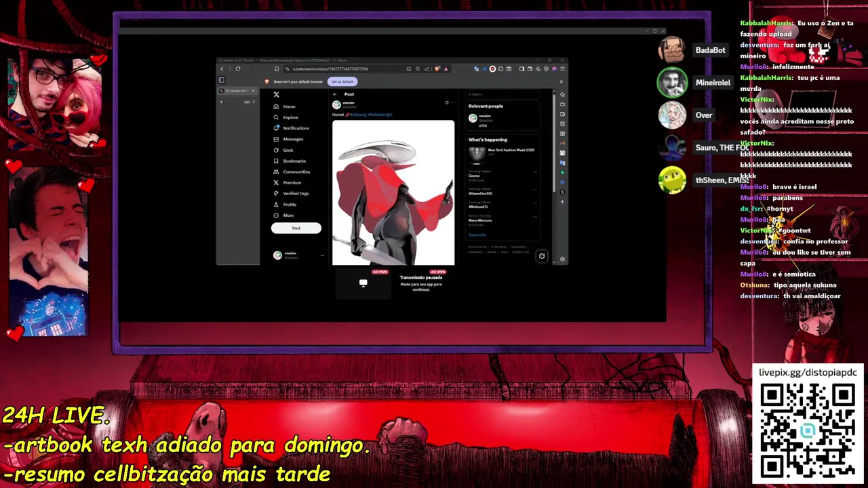This screenshot has width=868, height=488.
Task: Select the Transmissão pausada stream tile
Action: (x=420, y=283)
